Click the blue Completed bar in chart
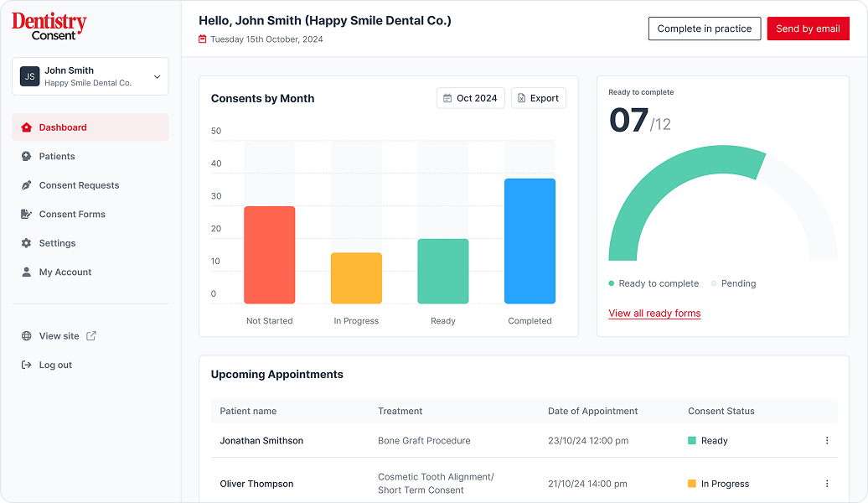 [530, 241]
